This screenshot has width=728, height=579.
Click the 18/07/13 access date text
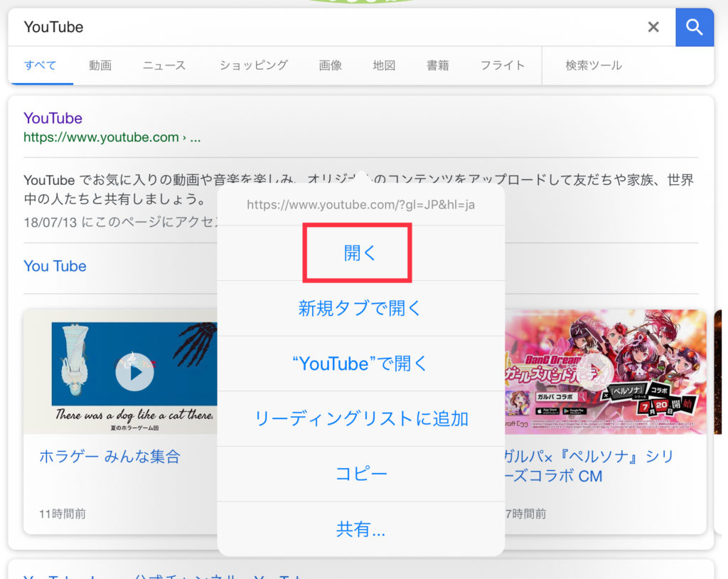point(121,222)
